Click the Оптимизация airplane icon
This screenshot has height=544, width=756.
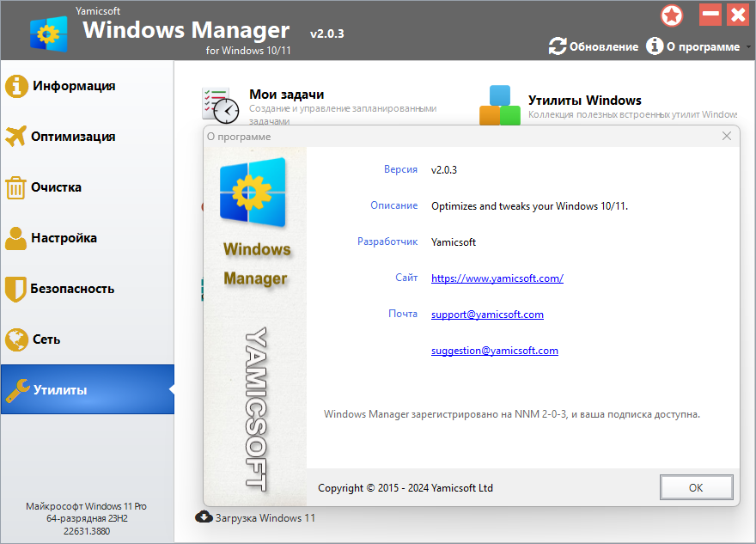tap(16, 137)
